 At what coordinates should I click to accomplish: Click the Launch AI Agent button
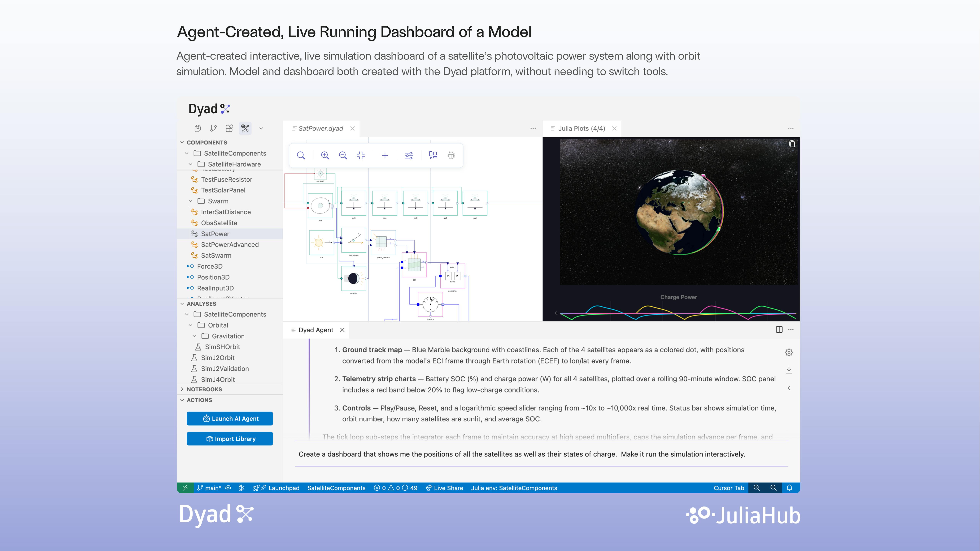point(230,419)
